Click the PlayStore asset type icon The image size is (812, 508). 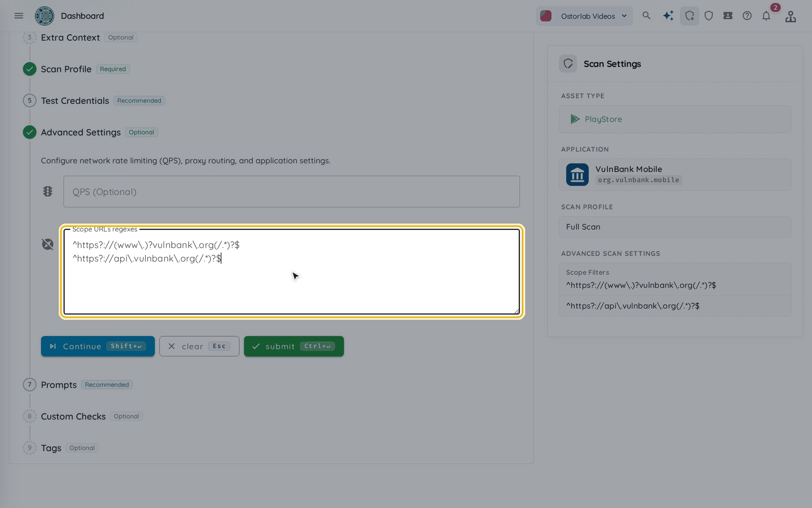point(575,119)
